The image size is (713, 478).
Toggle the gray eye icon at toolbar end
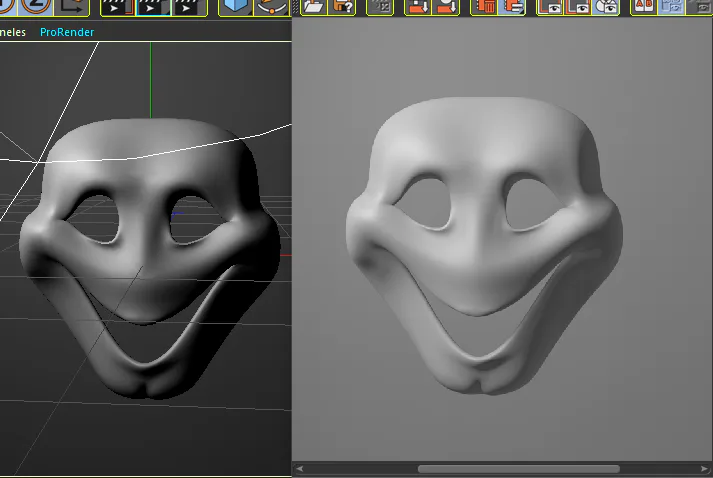700,6
